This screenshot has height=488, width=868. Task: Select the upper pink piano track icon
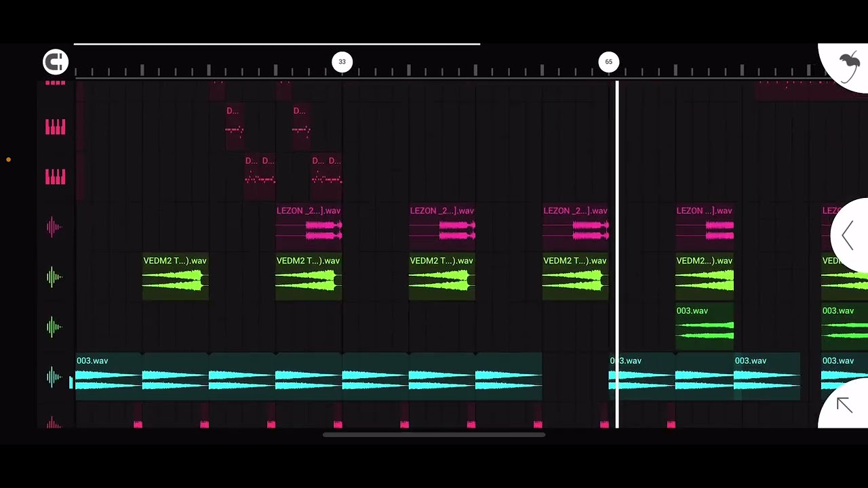point(56,127)
